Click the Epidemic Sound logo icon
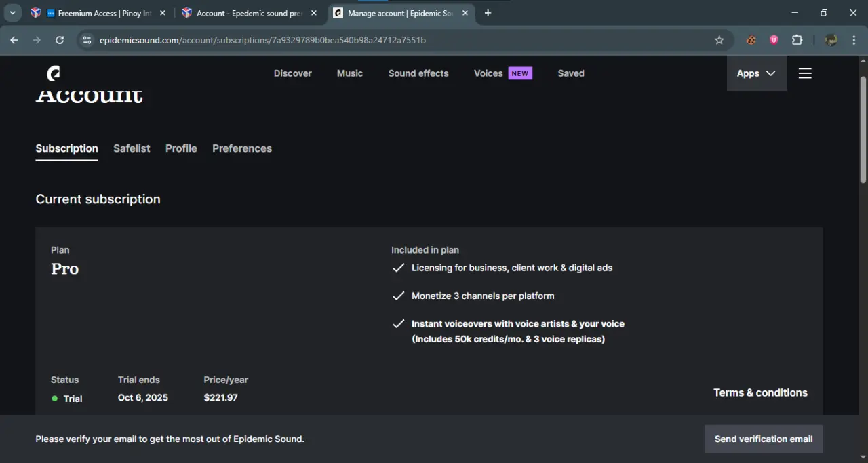This screenshot has width=868, height=463. (54, 73)
